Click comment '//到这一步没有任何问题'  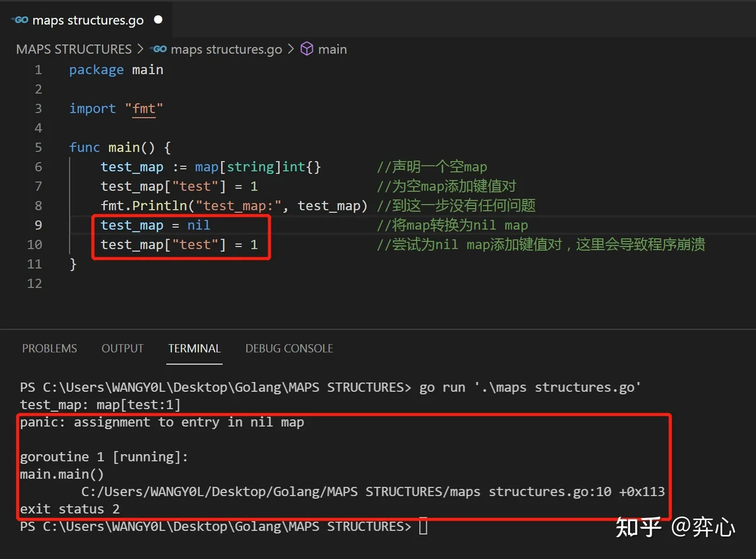tap(456, 206)
